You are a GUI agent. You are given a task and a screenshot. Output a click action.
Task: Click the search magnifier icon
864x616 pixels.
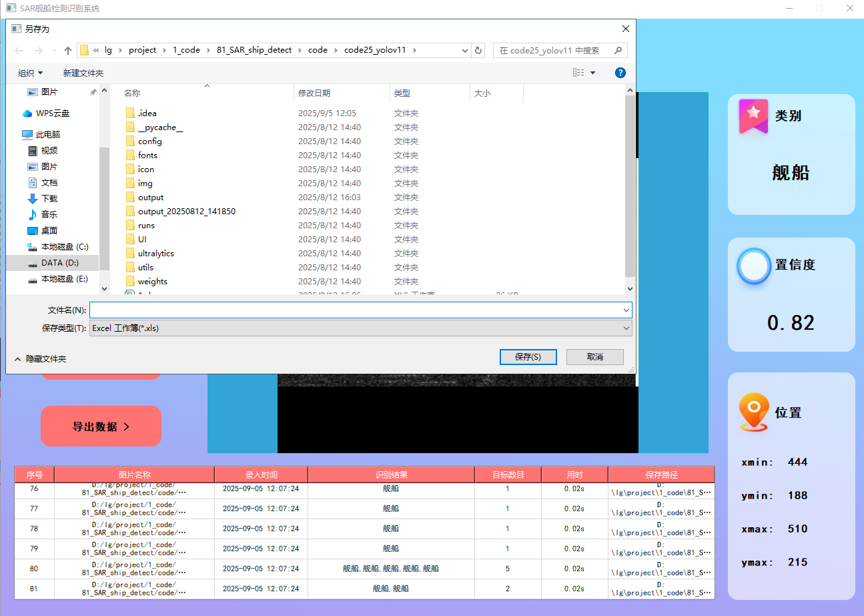click(618, 50)
